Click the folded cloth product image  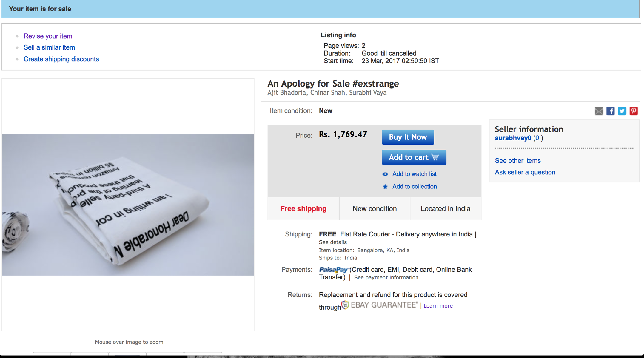click(128, 205)
